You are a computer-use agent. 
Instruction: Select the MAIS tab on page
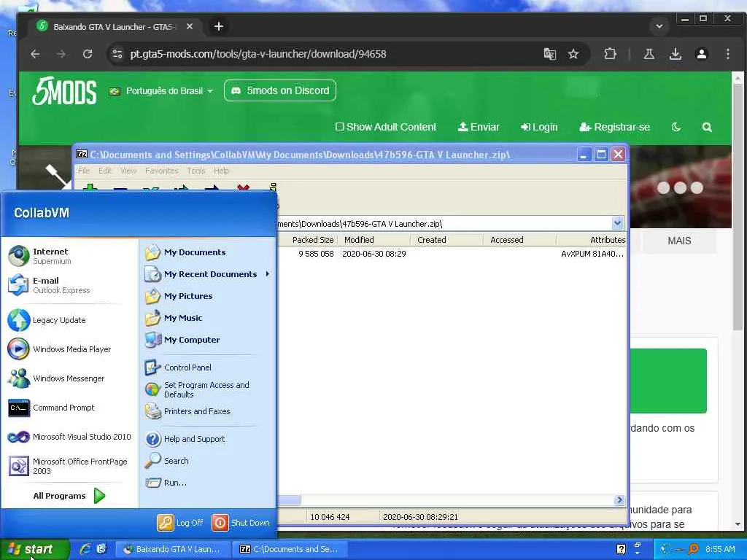click(x=679, y=241)
